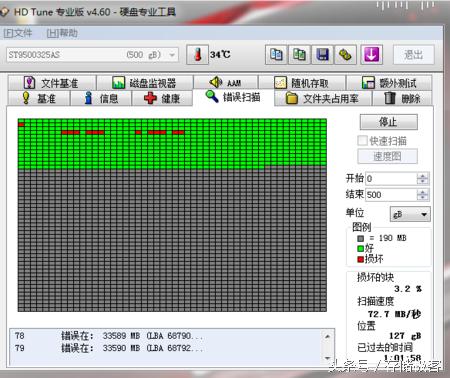
Task: Click the purple download arrow icon
Action: coord(371,54)
